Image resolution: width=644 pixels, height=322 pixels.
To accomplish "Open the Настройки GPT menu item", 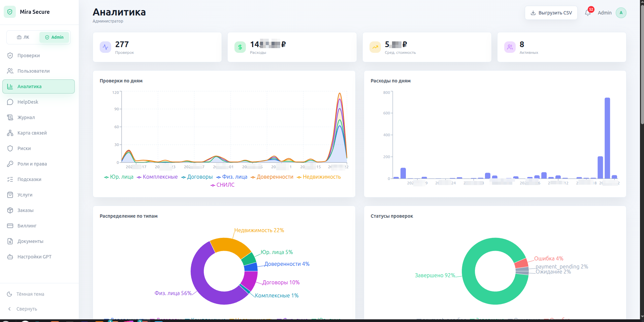I will coord(38,257).
